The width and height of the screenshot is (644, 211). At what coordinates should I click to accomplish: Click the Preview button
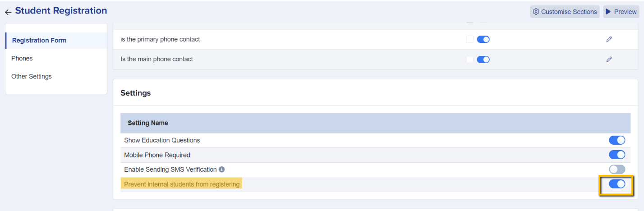pyautogui.click(x=621, y=12)
